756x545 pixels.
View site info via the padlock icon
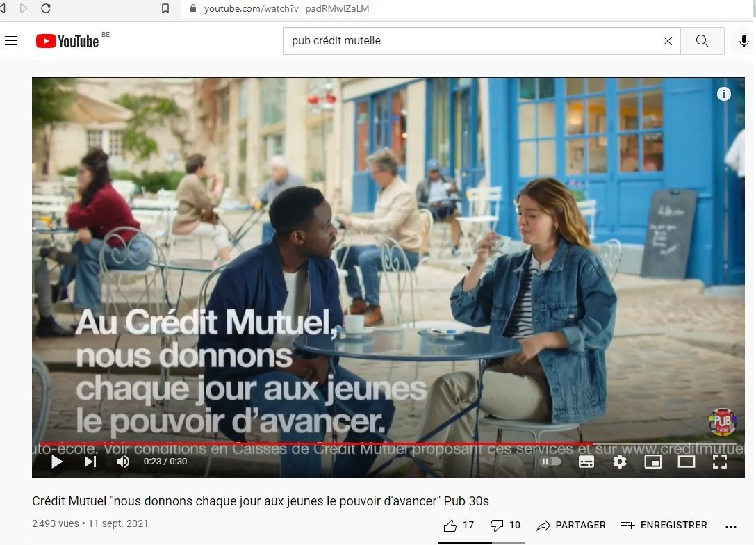[193, 8]
